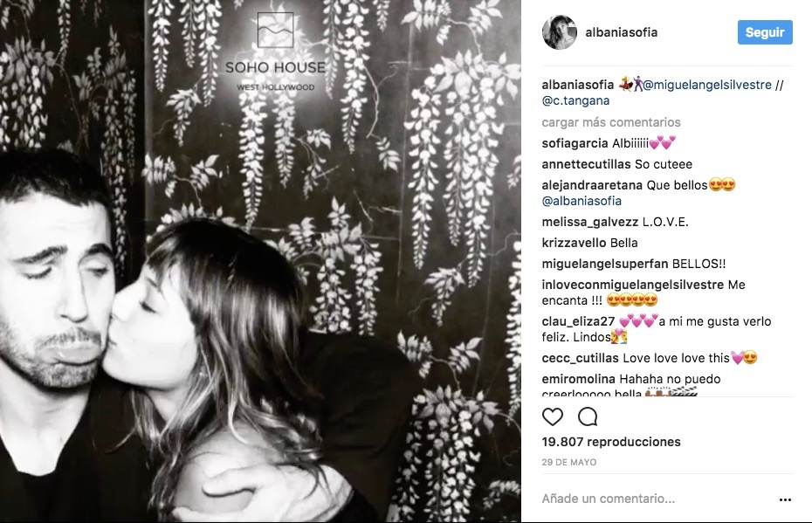The height and width of the screenshot is (523, 812).
Task: Visit melissa_galvezz commenter profile
Action: coord(590,222)
